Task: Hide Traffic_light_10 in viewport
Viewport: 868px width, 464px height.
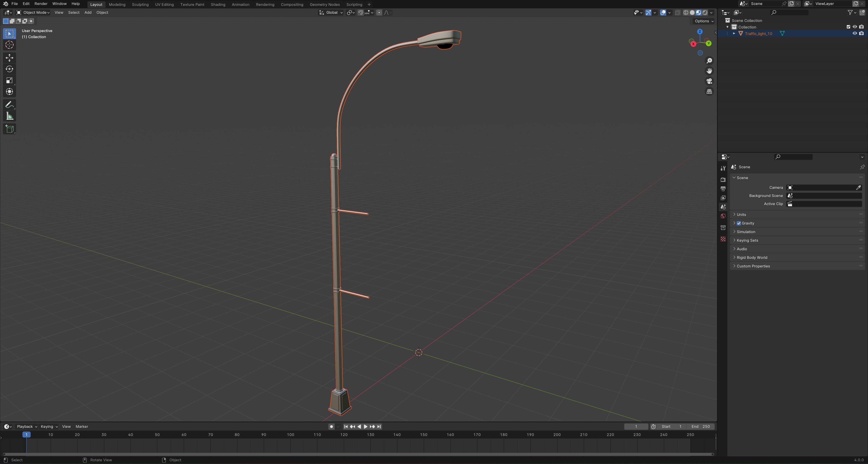Action: pyautogui.click(x=854, y=33)
